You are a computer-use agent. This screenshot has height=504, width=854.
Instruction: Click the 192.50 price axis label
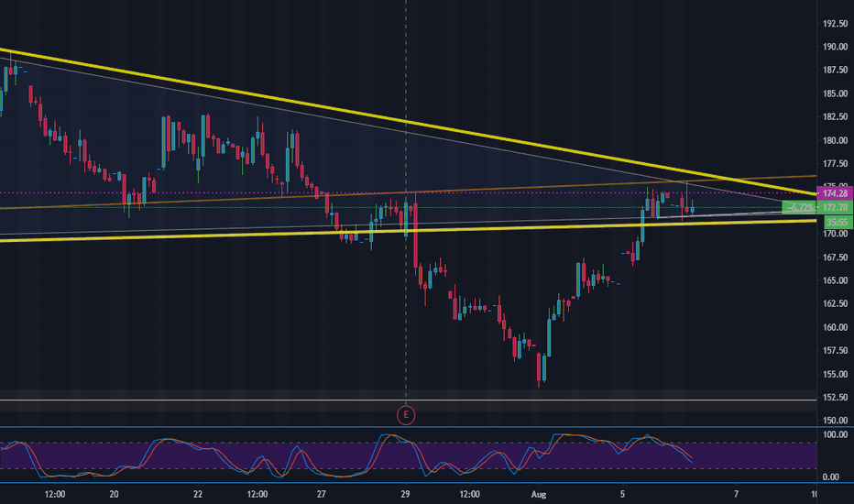coord(835,24)
